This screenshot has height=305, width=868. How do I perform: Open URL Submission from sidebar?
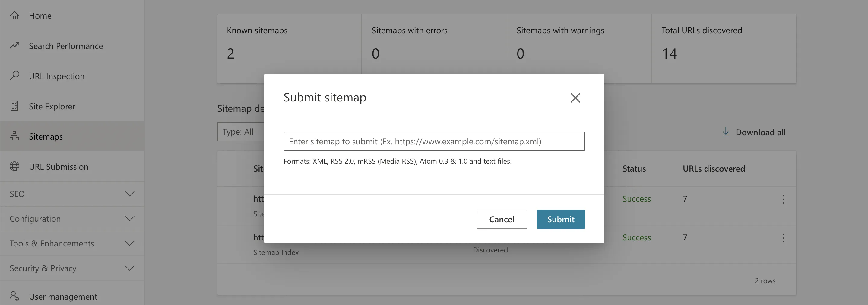tap(72, 166)
